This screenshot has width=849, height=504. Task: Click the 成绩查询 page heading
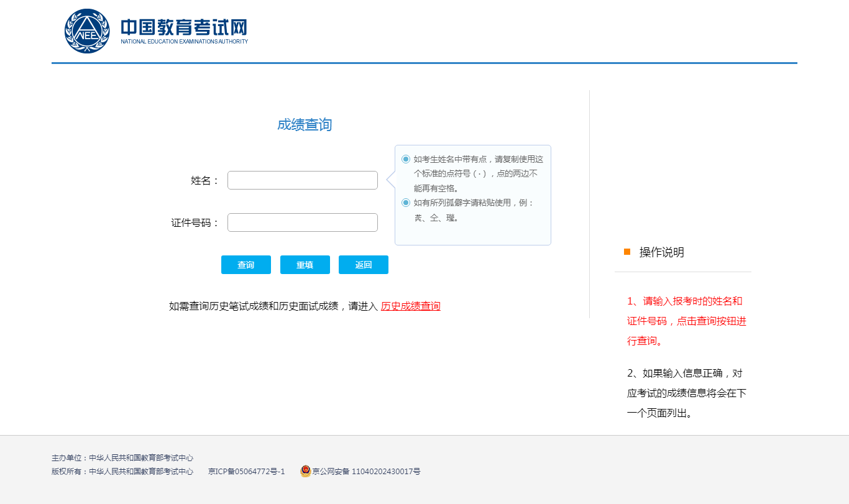304,124
